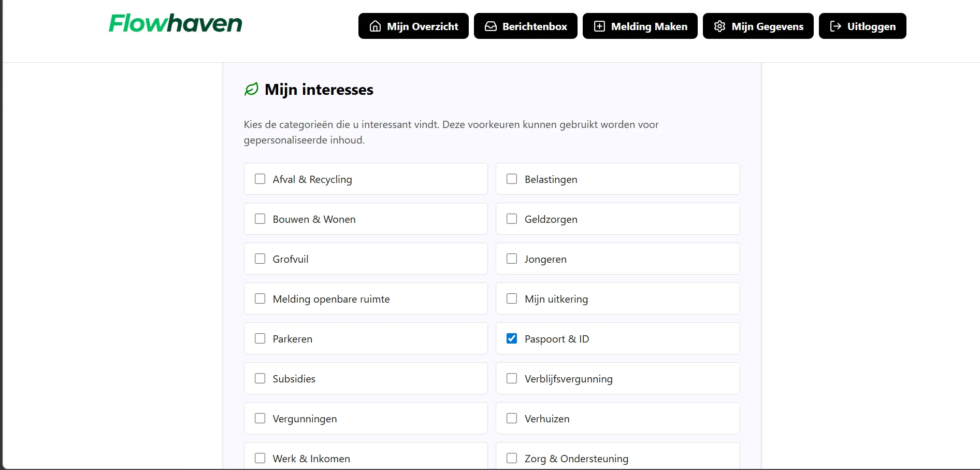Click the plus icon in Melding Maken

(599, 26)
